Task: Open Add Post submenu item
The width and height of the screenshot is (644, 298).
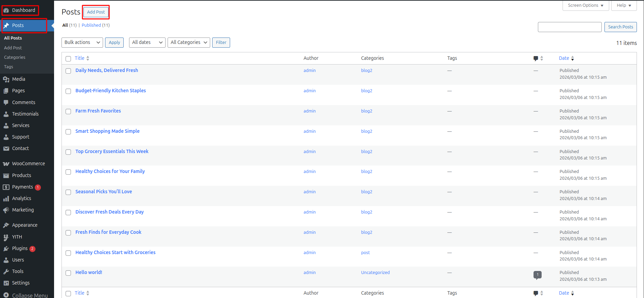Action: 13,48
